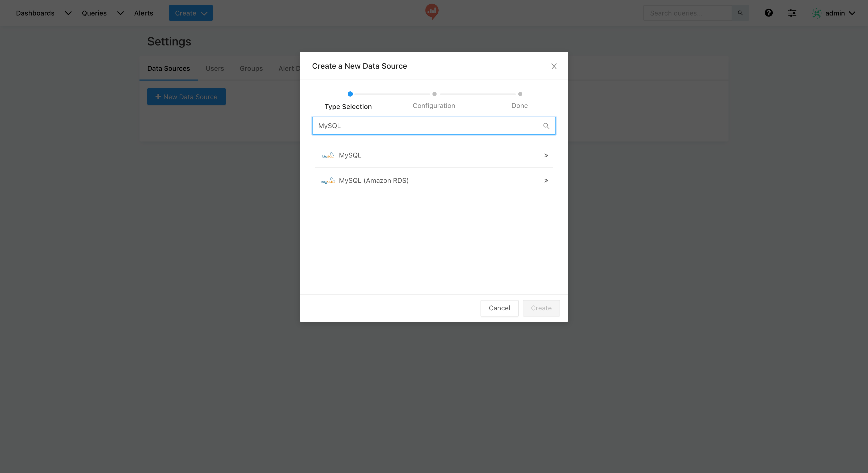Viewport: 868px width, 473px height.
Task: Open the help question mark icon
Action: pyautogui.click(x=768, y=13)
